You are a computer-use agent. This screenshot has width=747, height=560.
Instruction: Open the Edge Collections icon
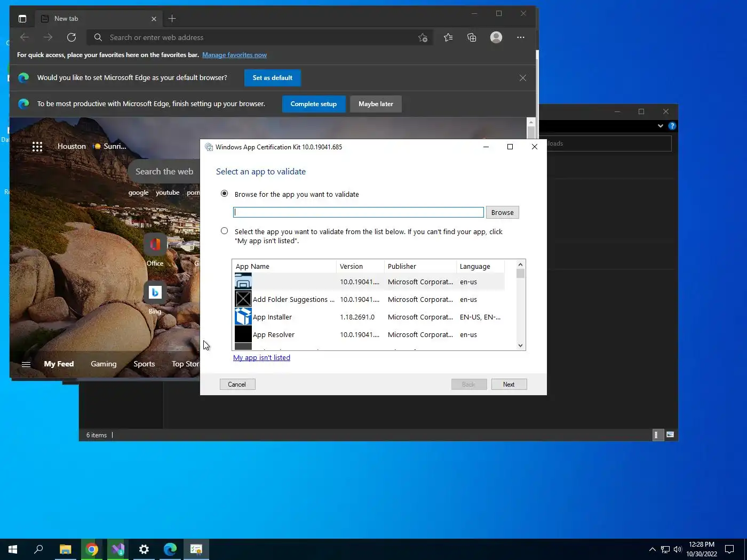(x=472, y=37)
